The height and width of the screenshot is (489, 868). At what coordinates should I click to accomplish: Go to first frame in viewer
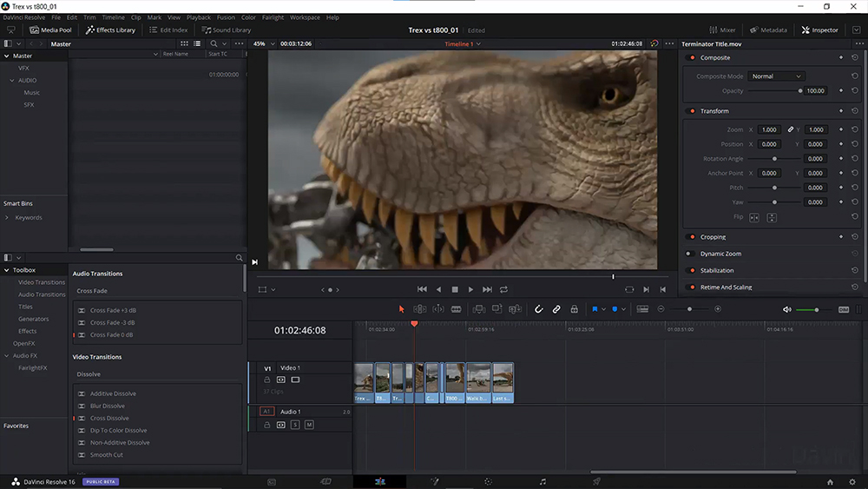(x=422, y=289)
